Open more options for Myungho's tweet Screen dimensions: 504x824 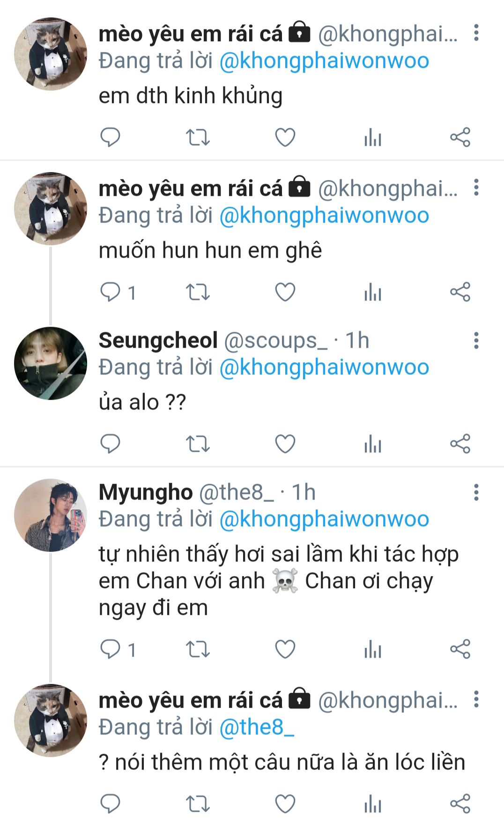pos(476,492)
